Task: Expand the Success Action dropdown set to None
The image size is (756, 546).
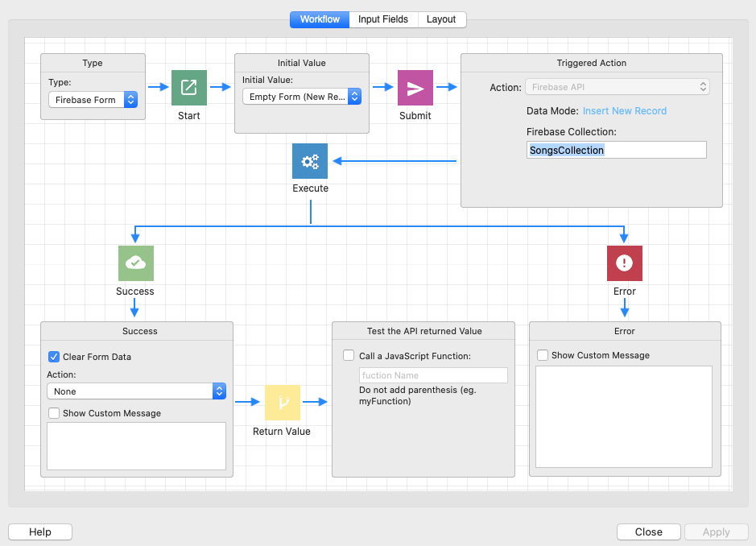Action: (136, 391)
